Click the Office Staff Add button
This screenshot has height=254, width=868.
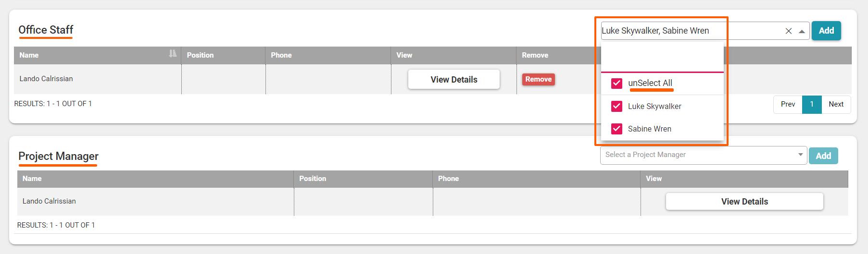coord(826,31)
